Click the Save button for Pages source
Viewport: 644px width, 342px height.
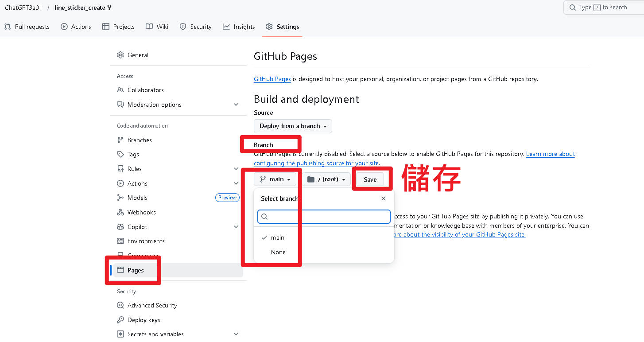[370, 179]
